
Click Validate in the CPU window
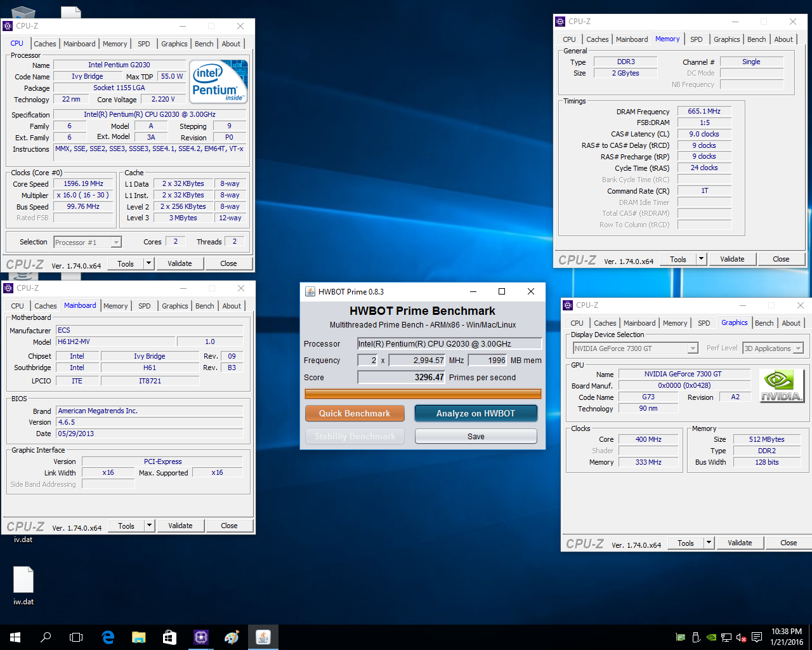180,263
